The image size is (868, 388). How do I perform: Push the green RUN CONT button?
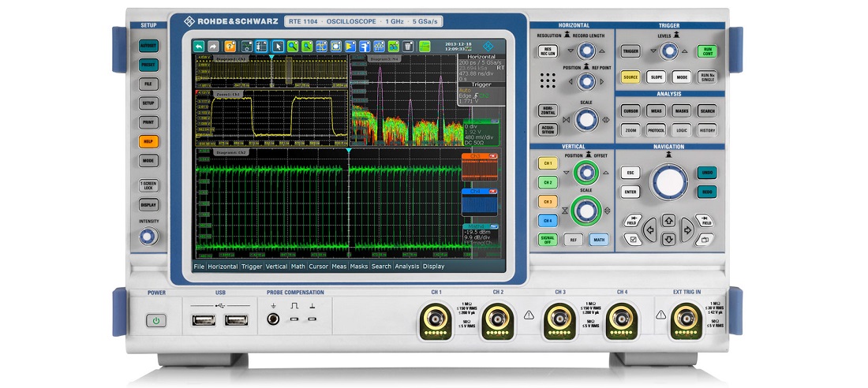pos(706,51)
